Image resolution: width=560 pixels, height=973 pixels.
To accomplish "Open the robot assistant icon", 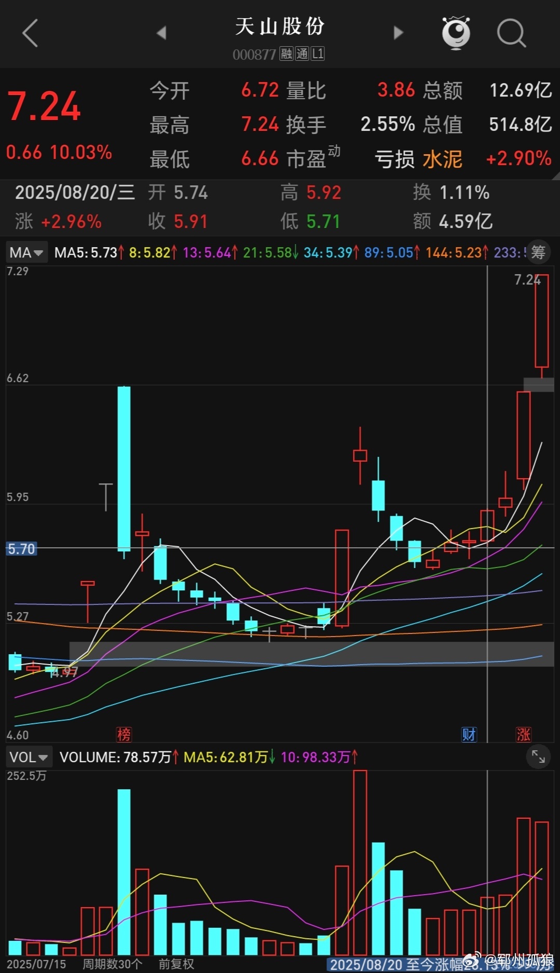I will coord(456,33).
